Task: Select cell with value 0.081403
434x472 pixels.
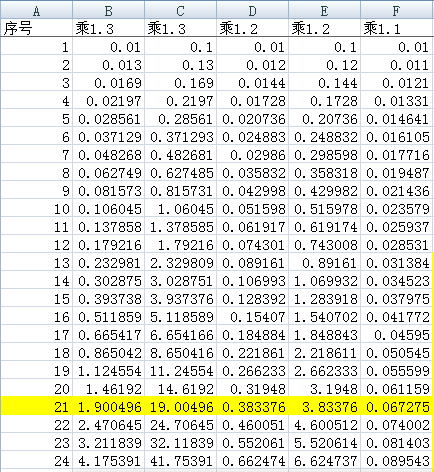Action: tap(397, 443)
